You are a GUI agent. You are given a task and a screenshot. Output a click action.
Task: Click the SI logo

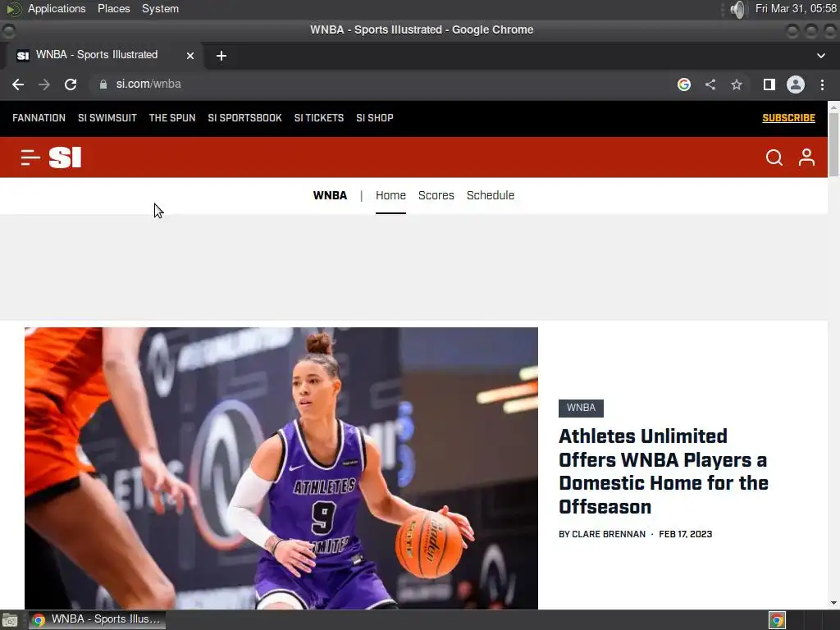pyautogui.click(x=66, y=157)
